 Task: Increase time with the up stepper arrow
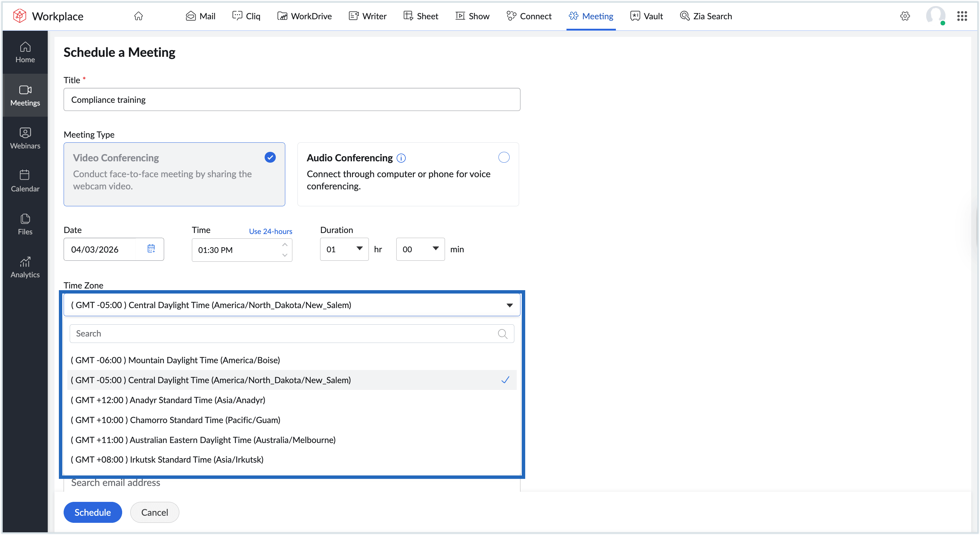click(x=285, y=245)
